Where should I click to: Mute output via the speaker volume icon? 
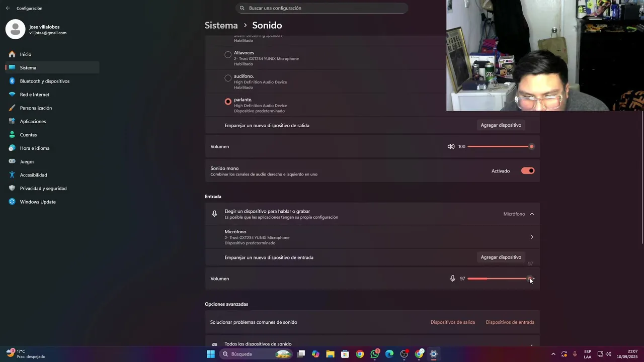(451, 147)
